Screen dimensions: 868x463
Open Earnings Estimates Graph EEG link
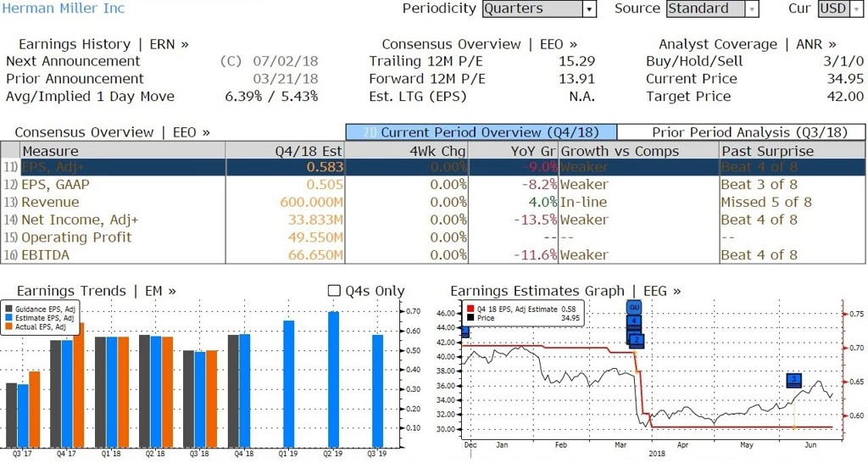pyautogui.click(x=565, y=292)
